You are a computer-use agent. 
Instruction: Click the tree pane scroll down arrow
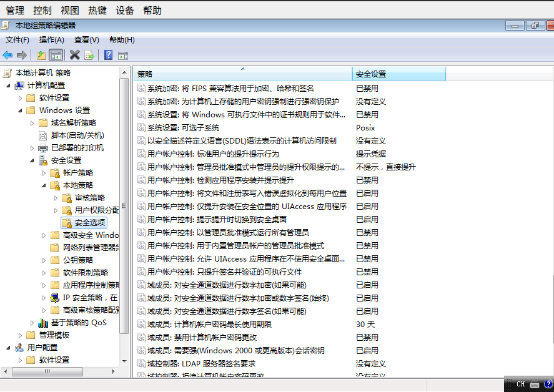tap(124, 361)
